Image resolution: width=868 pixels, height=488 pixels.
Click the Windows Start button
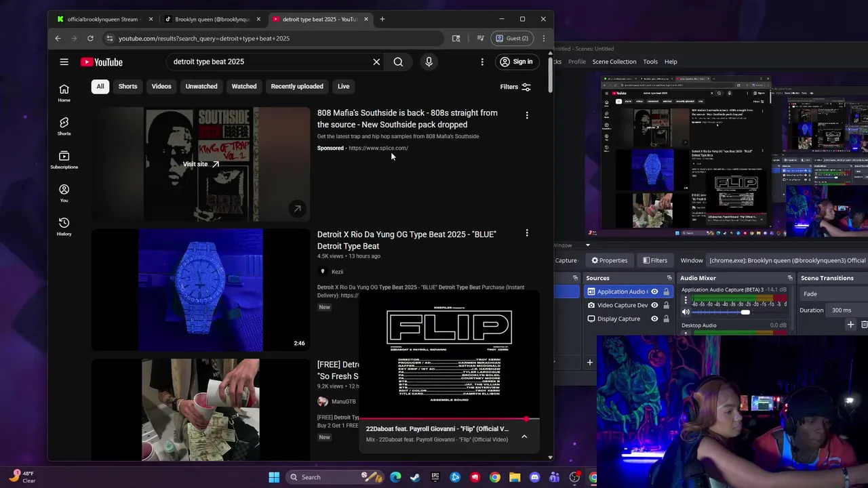[274, 477]
